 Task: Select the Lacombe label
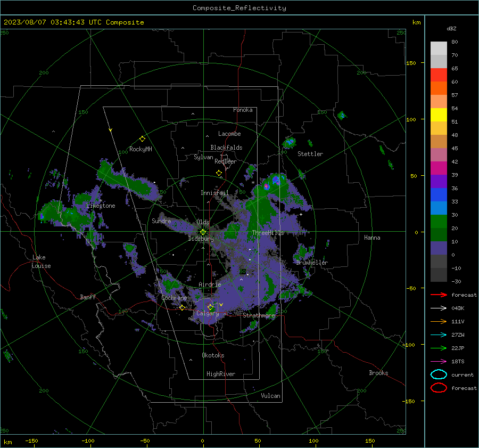point(229,134)
